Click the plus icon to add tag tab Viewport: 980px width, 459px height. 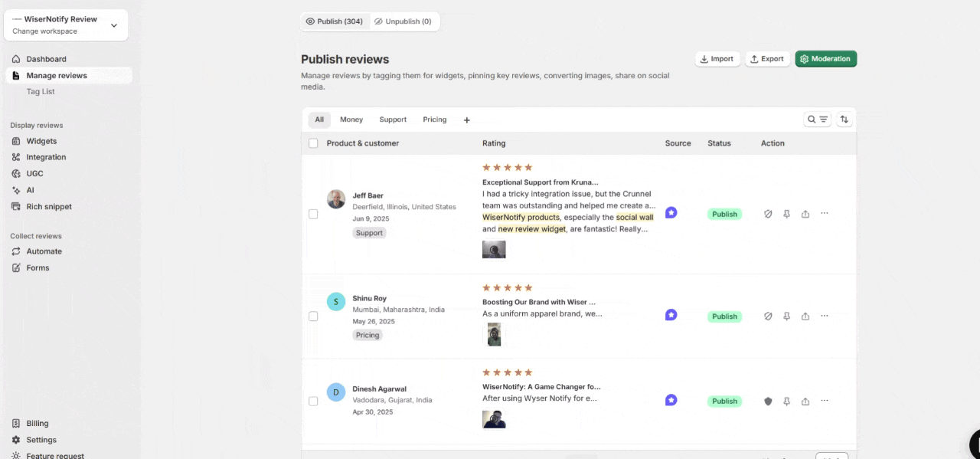(467, 120)
